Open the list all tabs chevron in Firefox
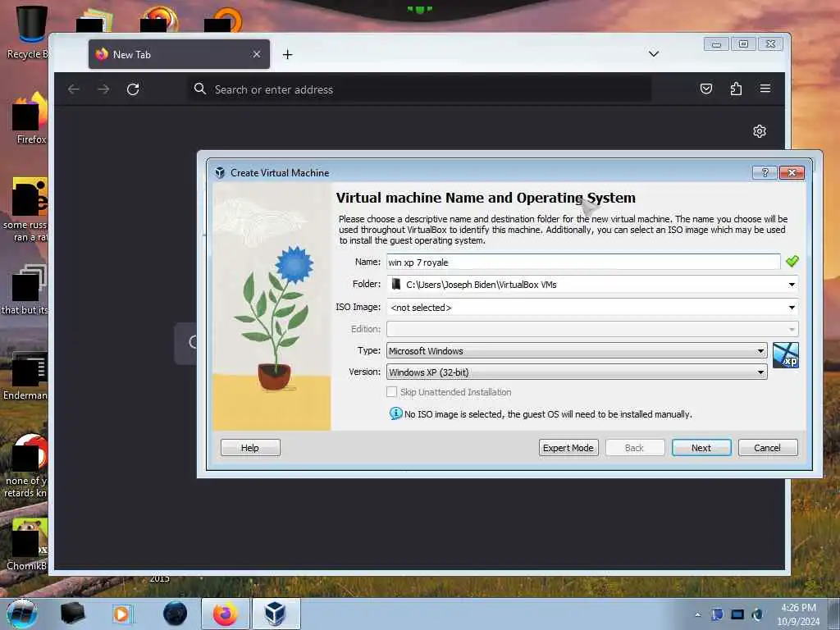840x630 pixels. [654, 53]
